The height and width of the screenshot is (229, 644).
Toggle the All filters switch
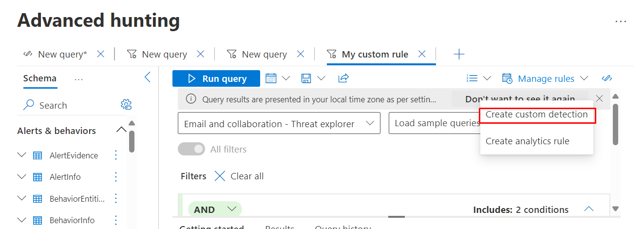[191, 149]
